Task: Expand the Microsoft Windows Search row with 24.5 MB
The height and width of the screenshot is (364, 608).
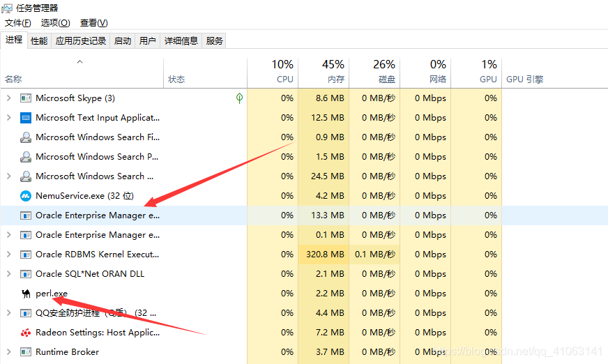Action: point(8,176)
